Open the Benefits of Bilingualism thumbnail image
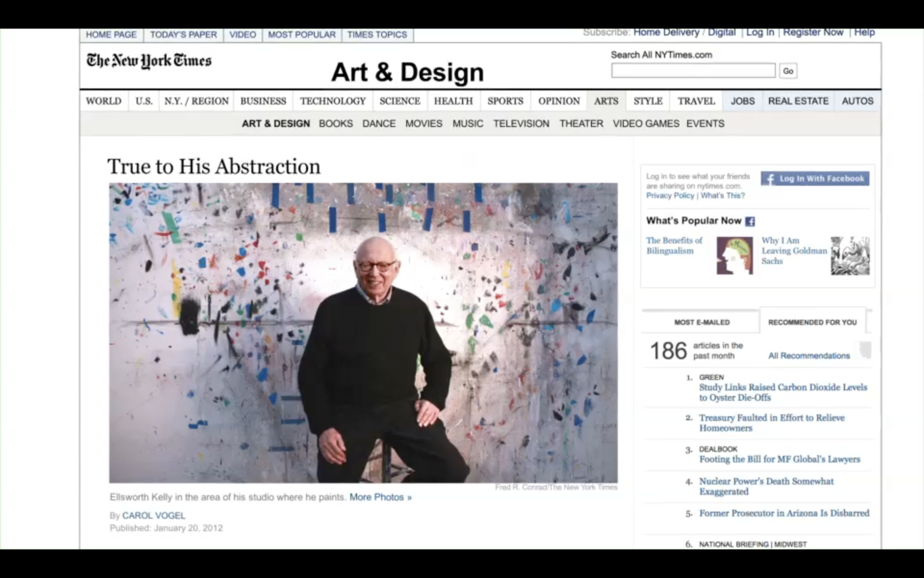 click(734, 256)
